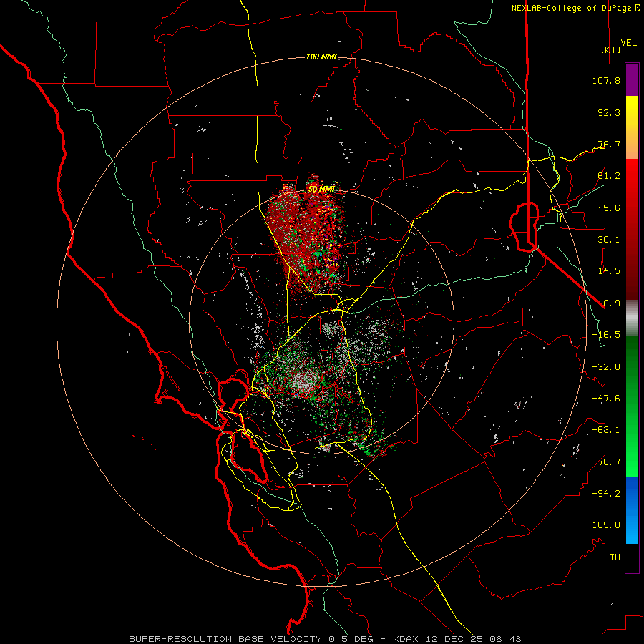Select the 61.2 velocity scale value
The height and width of the screenshot is (644, 644).
click(x=609, y=176)
